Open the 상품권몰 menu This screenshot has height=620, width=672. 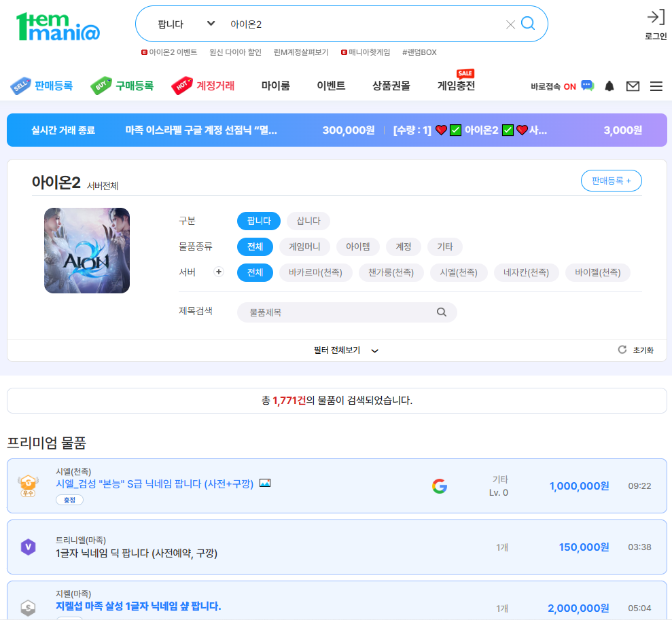click(x=391, y=86)
